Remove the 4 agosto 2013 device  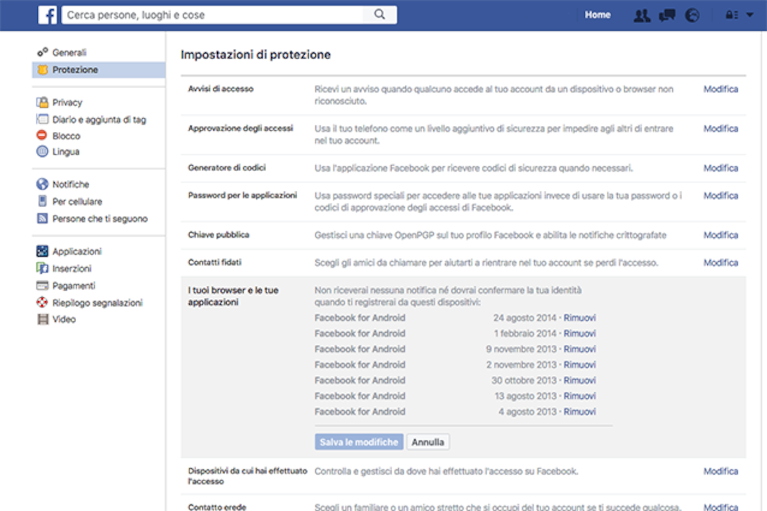(x=580, y=412)
